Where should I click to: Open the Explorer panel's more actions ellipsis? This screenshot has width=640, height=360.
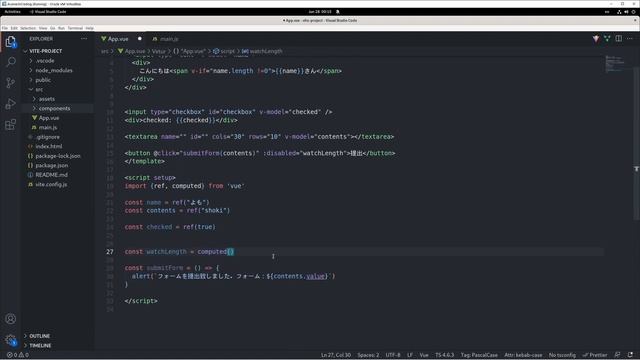coord(84,39)
